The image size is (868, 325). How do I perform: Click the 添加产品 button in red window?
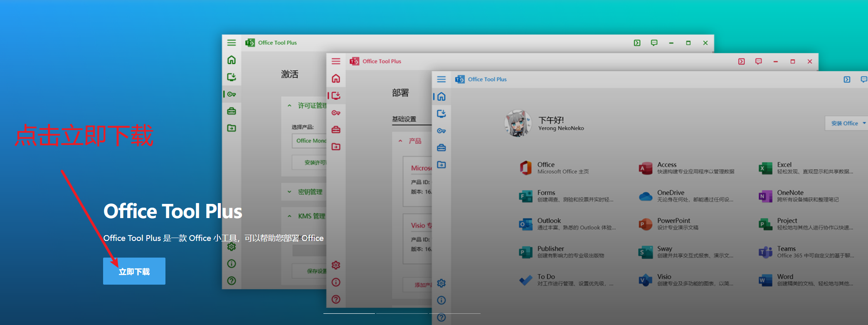[418, 285]
